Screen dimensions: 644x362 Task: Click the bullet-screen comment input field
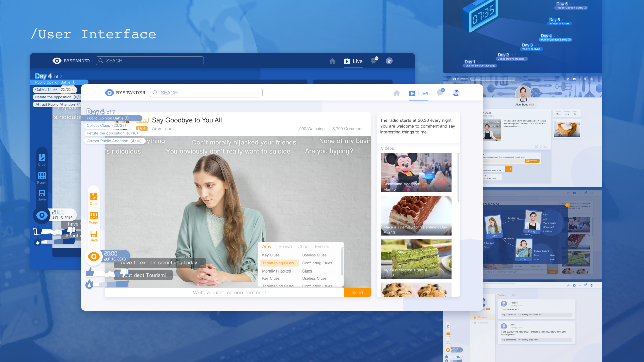click(x=229, y=292)
